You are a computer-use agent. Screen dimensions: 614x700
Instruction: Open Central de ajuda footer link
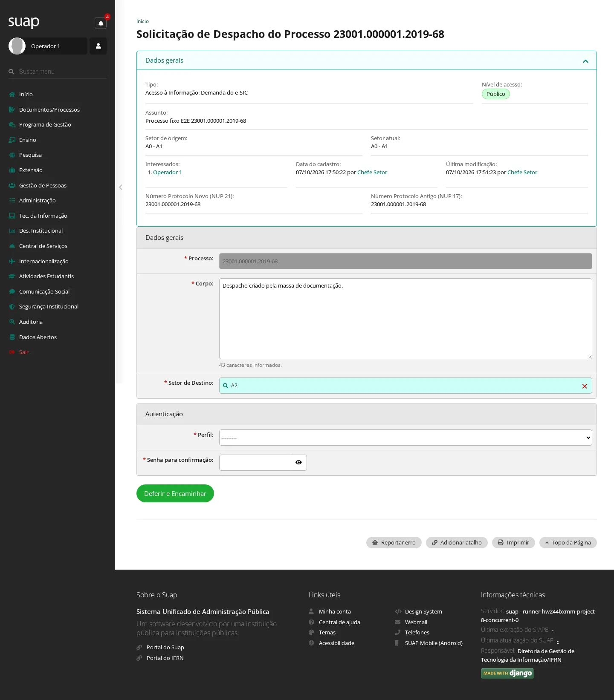pyautogui.click(x=339, y=622)
